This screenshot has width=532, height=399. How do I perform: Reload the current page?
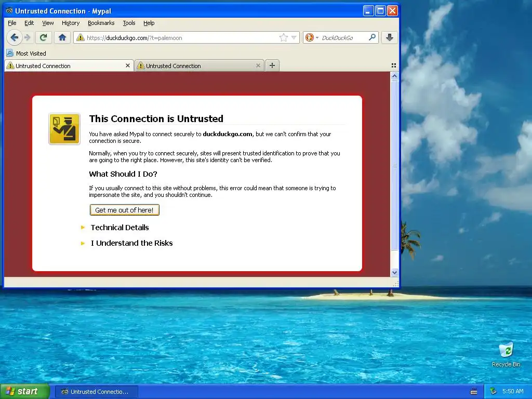(44, 37)
